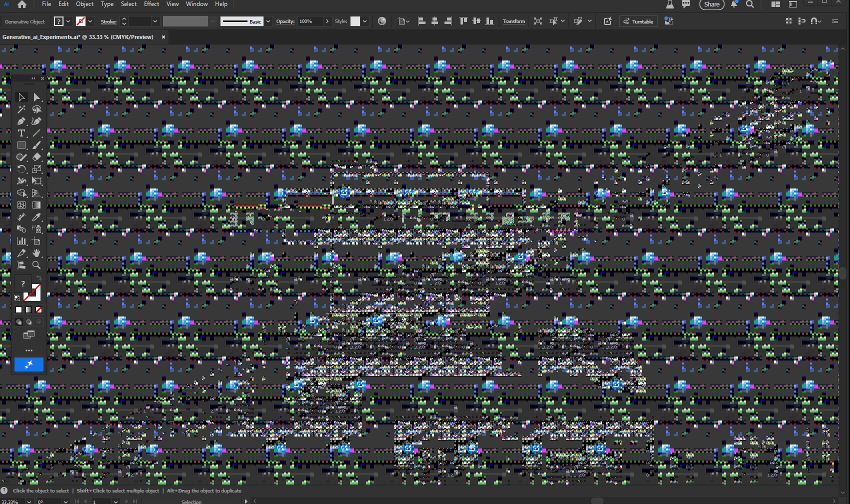Select the Shape Builder tool
The image size is (850, 504).
pos(21,193)
